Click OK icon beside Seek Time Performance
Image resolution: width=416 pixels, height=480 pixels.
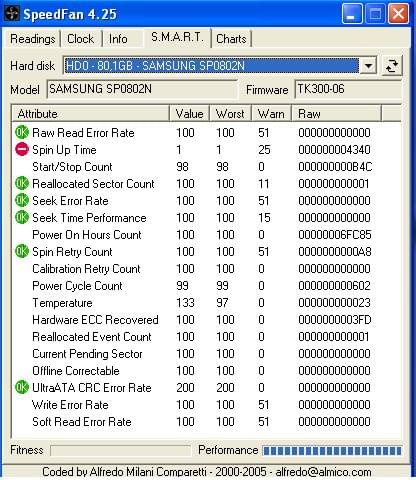pos(22,217)
